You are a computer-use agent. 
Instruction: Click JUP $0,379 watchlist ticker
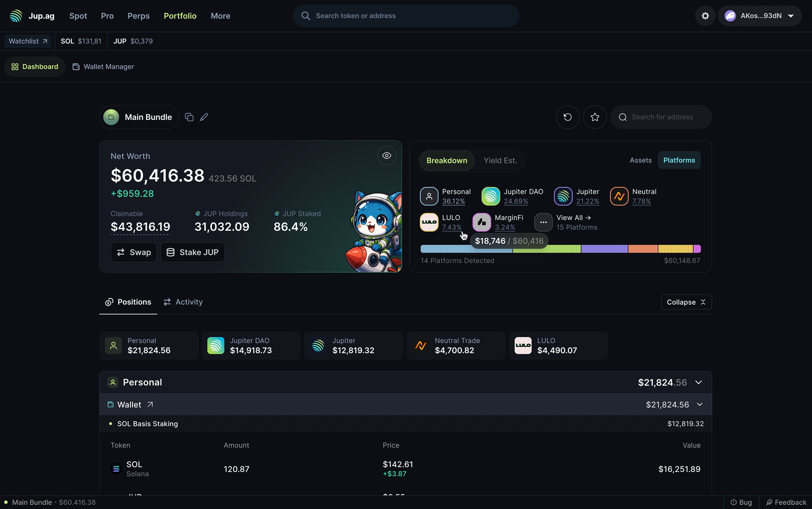[133, 41]
